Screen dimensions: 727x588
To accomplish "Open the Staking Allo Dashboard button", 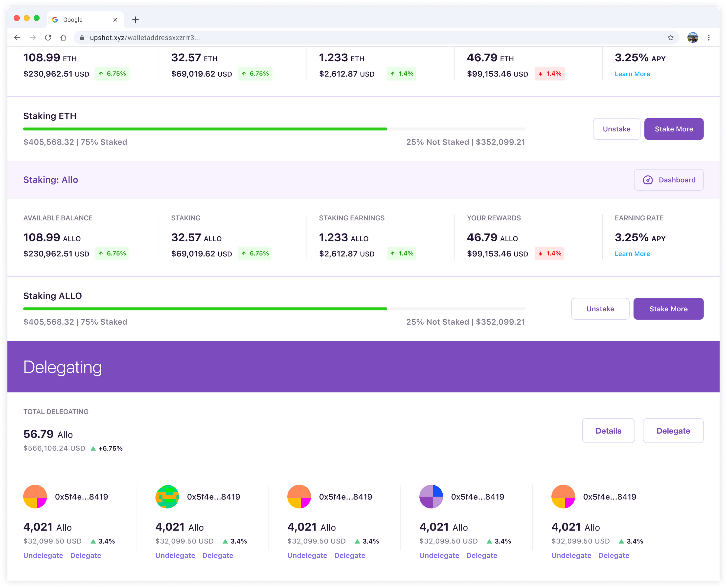I will 668,180.
